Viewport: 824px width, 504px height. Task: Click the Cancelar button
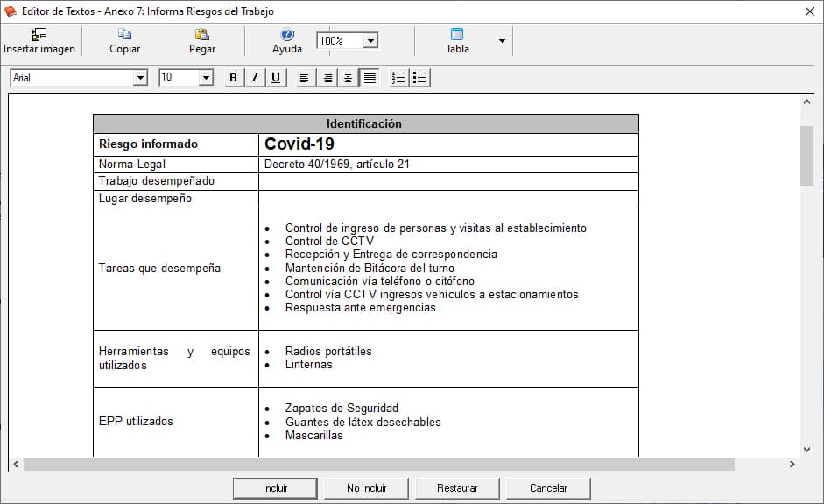coord(548,488)
